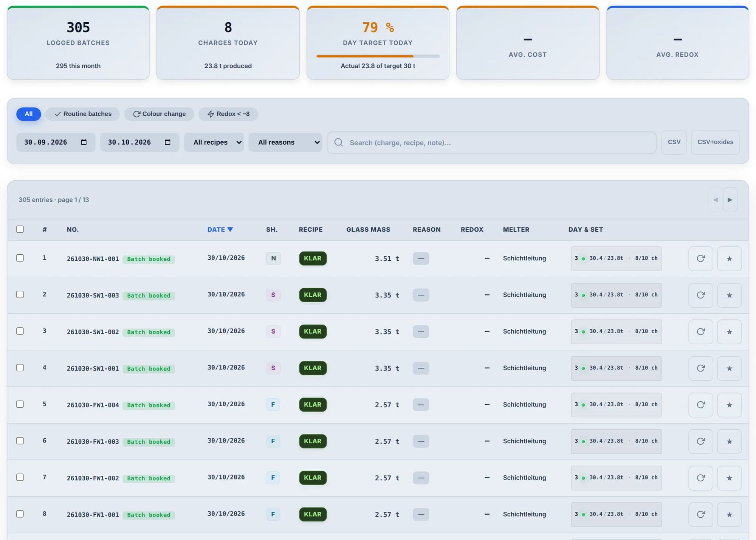Image resolution: width=756 pixels, height=540 pixels.
Task: Open the All recipes dropdown
Action: [214, 142]
